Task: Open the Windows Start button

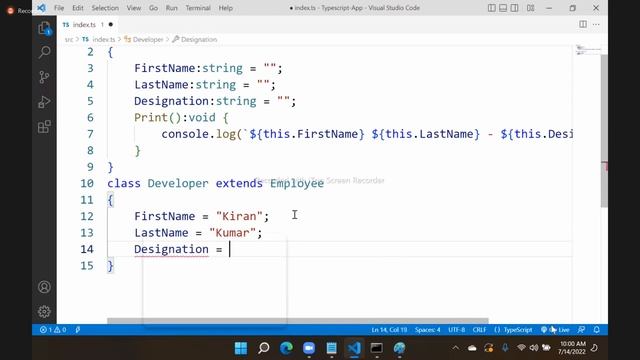Action: tap(241, 348)
